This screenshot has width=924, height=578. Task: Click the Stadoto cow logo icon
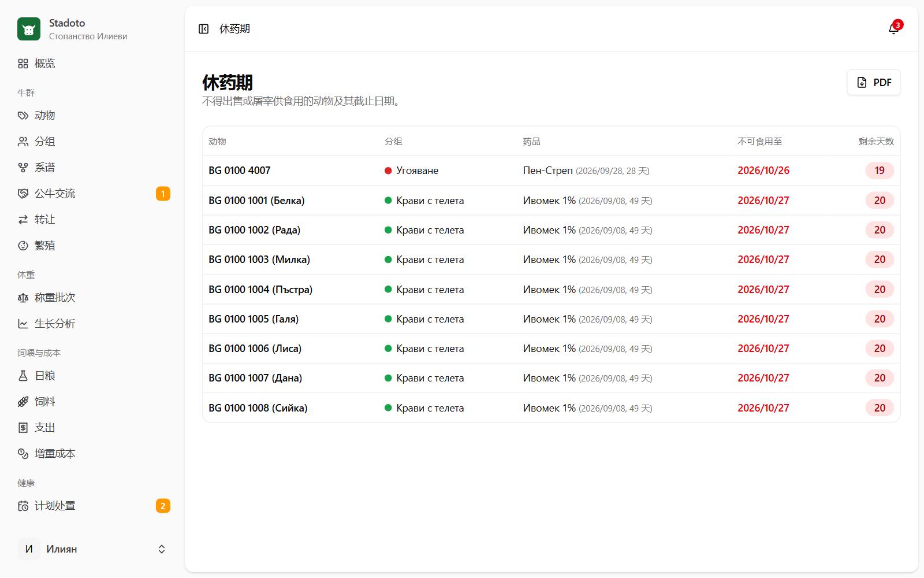[x=29, y=29]
